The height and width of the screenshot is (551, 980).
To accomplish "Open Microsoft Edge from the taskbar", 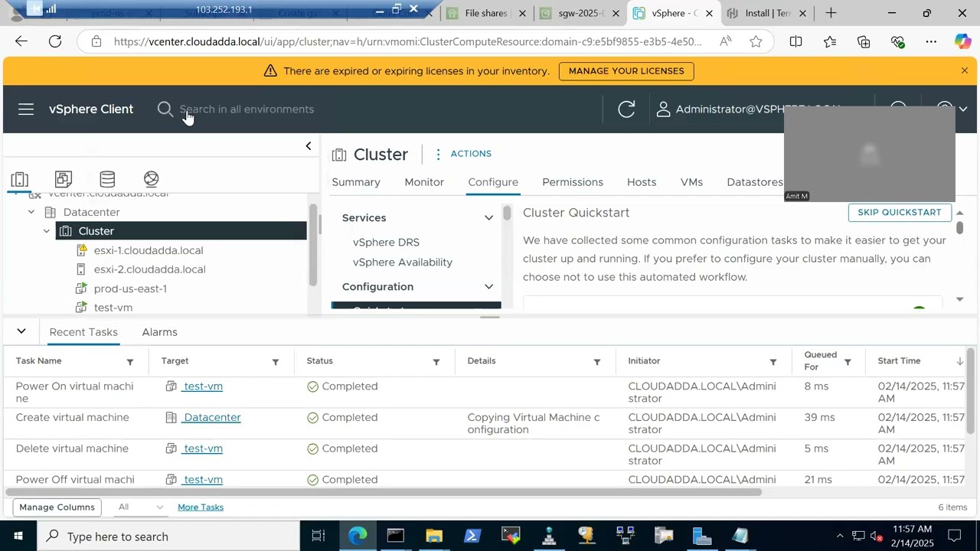I will pos(358,536).
